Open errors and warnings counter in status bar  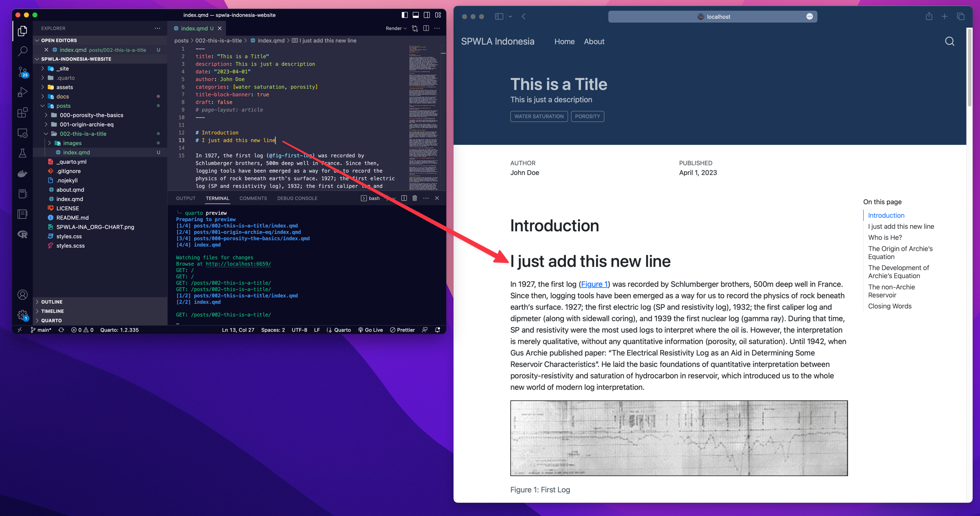point(82,330)
